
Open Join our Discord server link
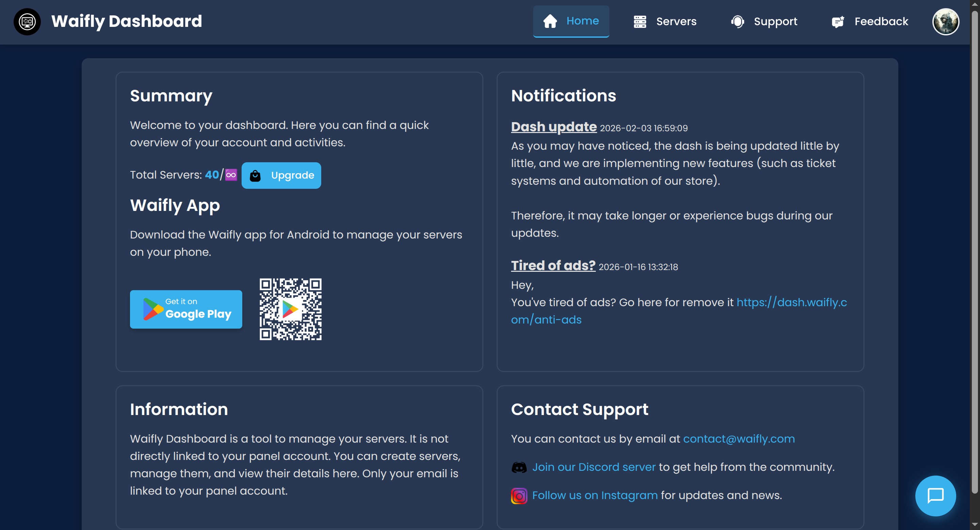593,467
